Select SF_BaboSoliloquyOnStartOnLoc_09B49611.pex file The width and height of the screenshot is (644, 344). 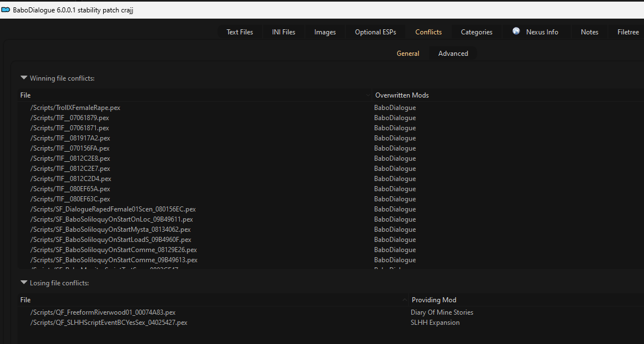(112, 219)
